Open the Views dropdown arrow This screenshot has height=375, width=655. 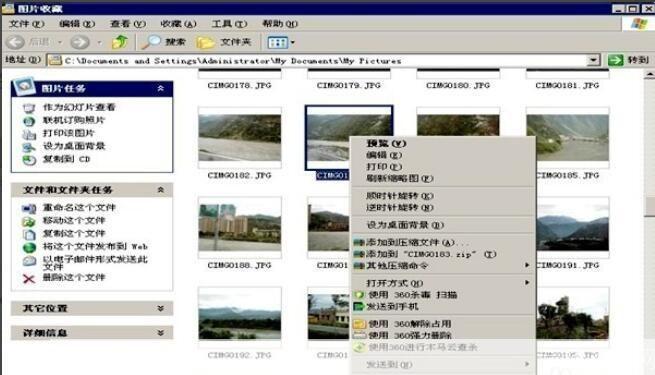click(x=292, y=42)
